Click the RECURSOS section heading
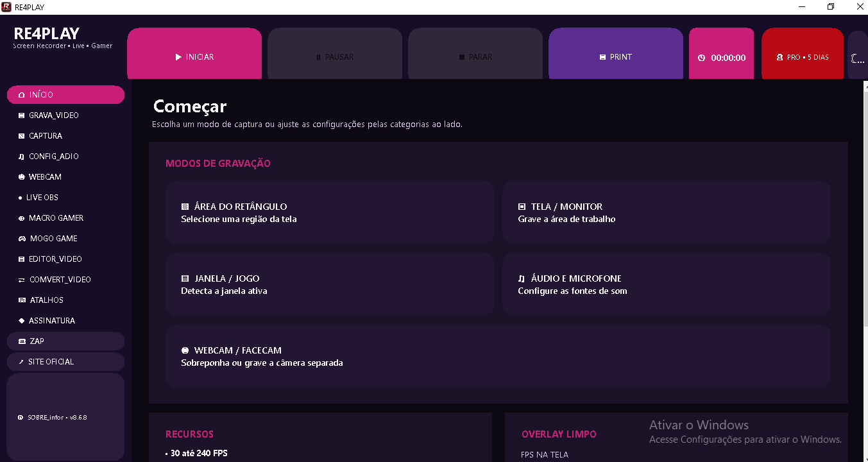This screenshot has height=462, width=868. tap(189, 434)
